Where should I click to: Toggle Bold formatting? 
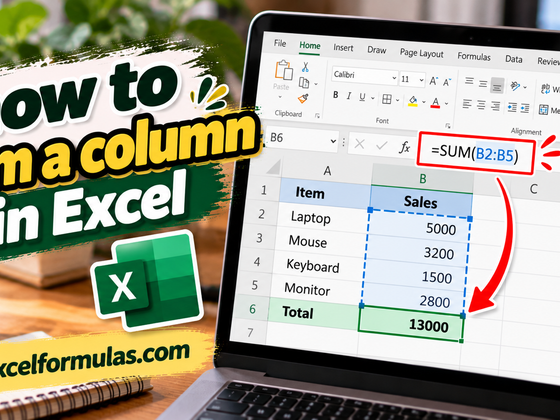(x=335, y=95)
